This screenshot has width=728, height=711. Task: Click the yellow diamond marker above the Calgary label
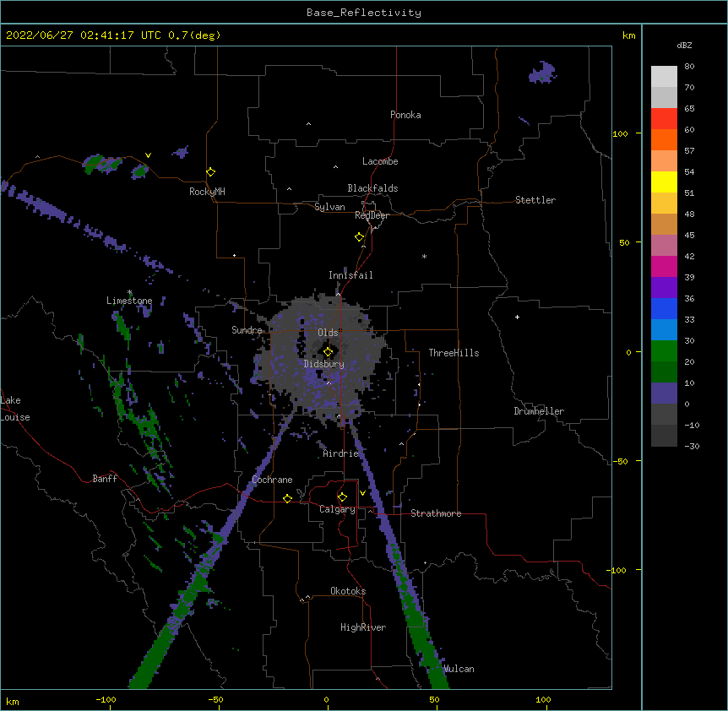coord(342,497)
